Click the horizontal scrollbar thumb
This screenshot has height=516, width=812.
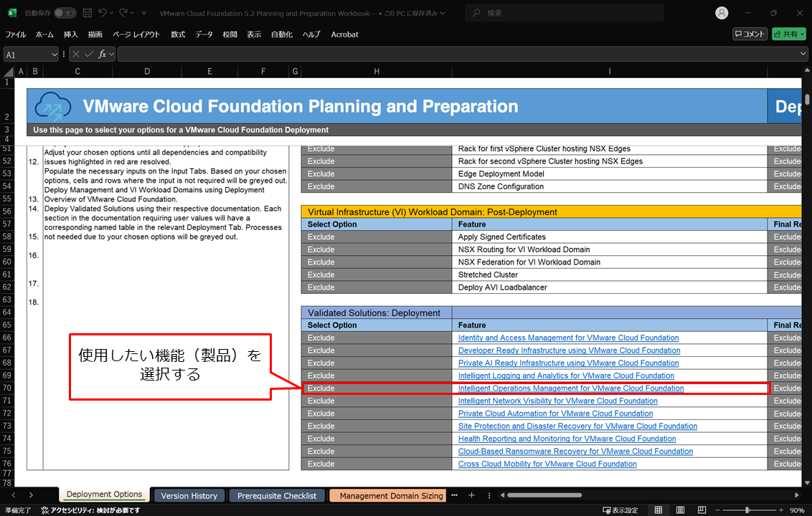[544, 495]
